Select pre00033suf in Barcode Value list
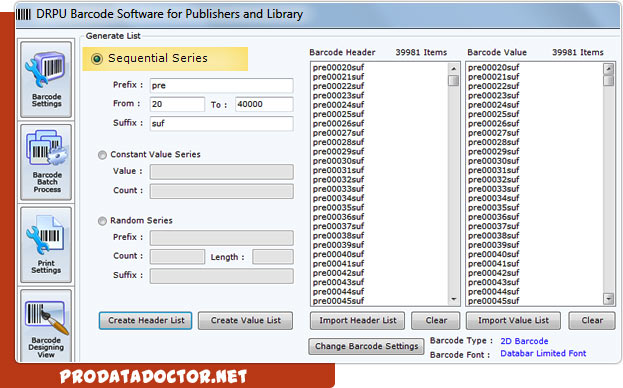The width and height of the screenshot is (623, 388). point(493,189)
